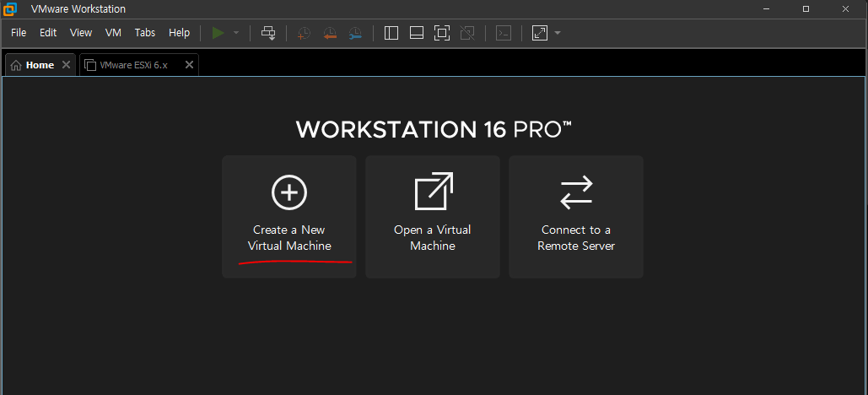Image resolution: width=868 pixels, height=395 pixels.
Task: Open the File menu
Action: (x=19, y=33)
